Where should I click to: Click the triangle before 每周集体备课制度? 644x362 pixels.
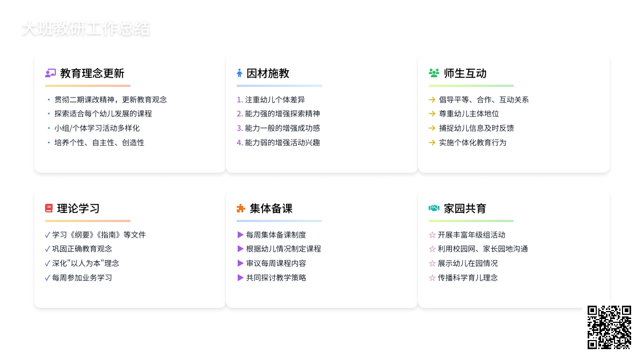coord(240,235)
